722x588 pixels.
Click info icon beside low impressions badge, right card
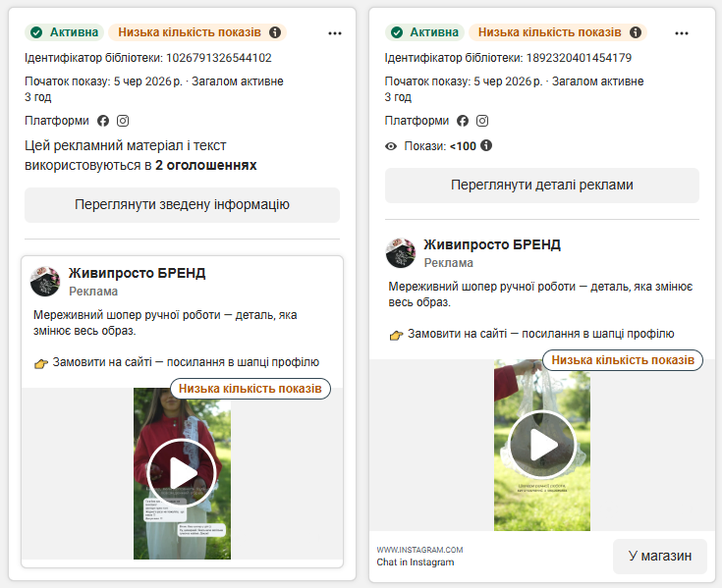pyautogui.click(x=636, y=32)
